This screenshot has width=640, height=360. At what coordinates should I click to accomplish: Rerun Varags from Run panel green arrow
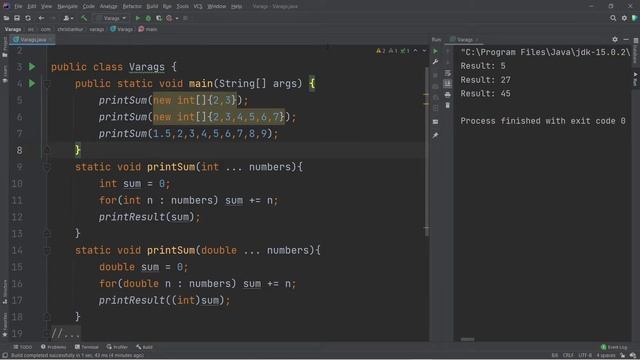click(x=436, y=51)
